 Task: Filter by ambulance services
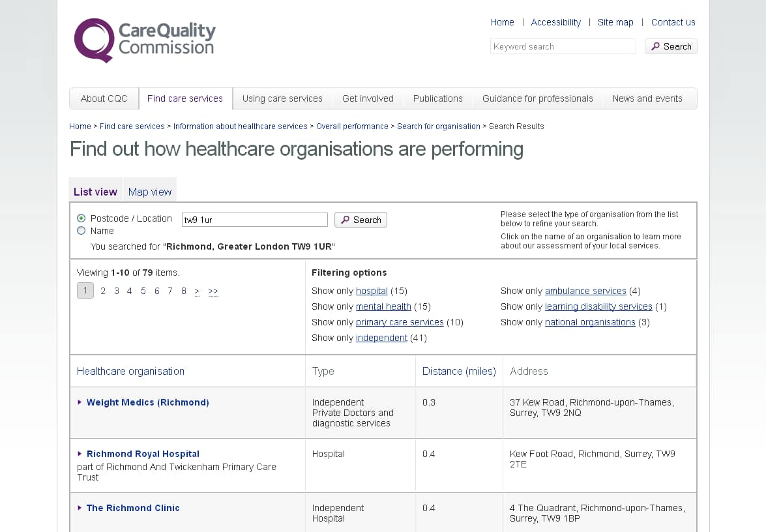pyautogui.click(x=585, y=291)
